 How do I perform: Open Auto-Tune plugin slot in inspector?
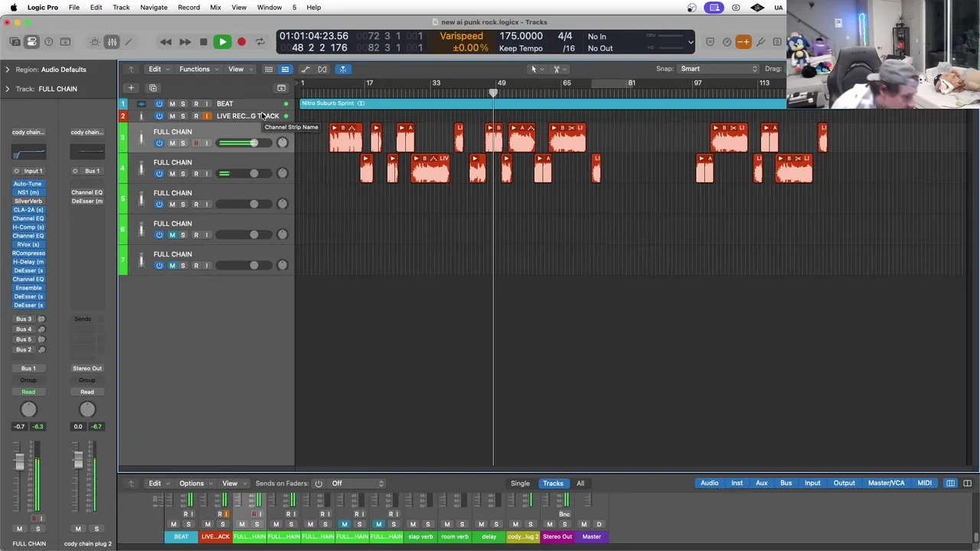28,184
